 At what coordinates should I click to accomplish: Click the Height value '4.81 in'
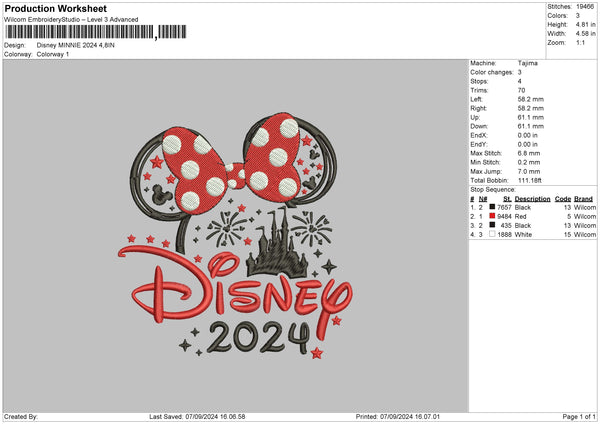586,24
